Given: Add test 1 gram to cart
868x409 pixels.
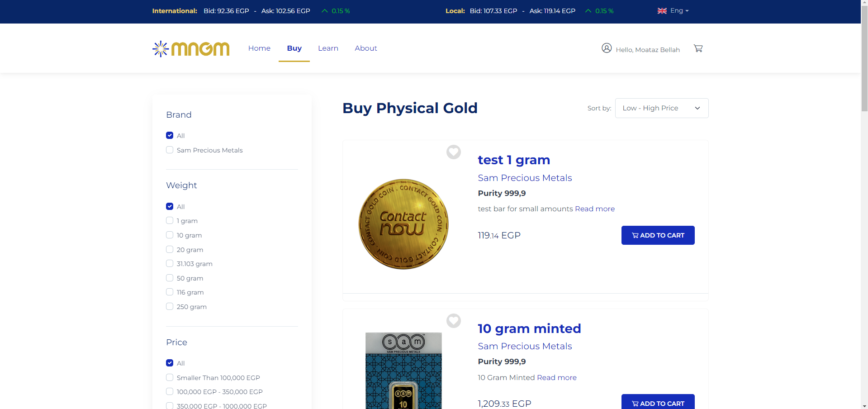Looking at the screenshot, I should (x=658, y=235).
